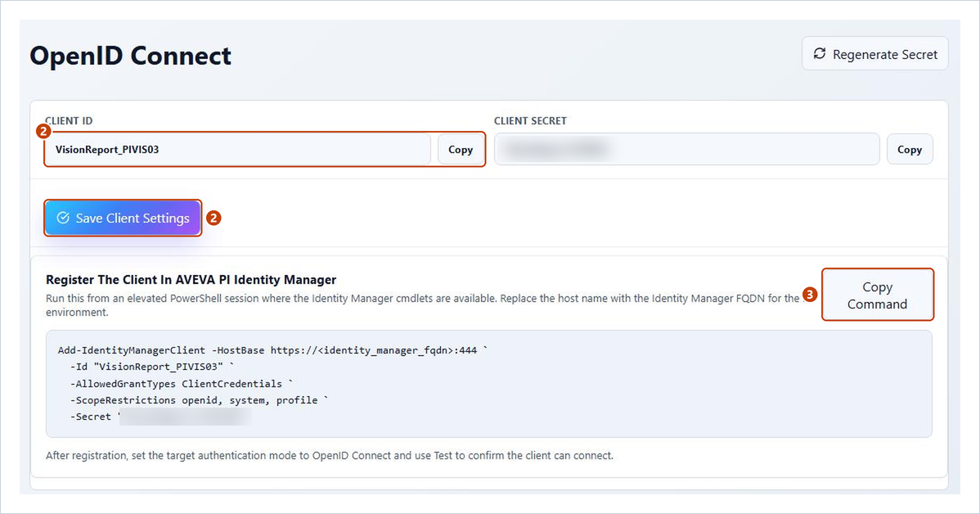Select the Client ID input field

[x=238, y=150]
